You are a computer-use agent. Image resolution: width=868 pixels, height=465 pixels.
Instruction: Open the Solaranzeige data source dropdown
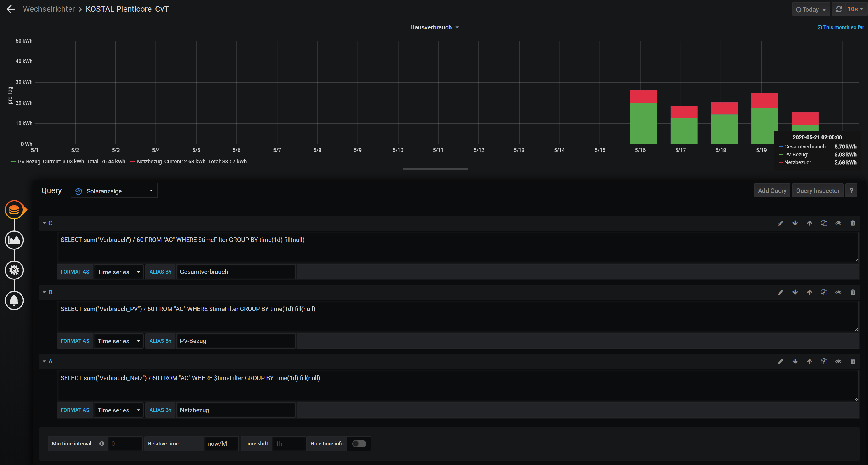point(114,191)
